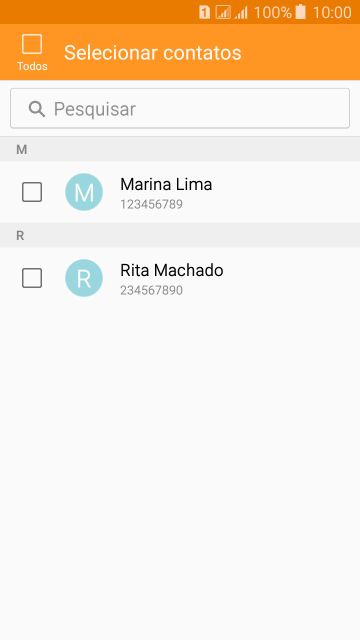Tap Marina Lima's round M avatar

pos(84,192)
